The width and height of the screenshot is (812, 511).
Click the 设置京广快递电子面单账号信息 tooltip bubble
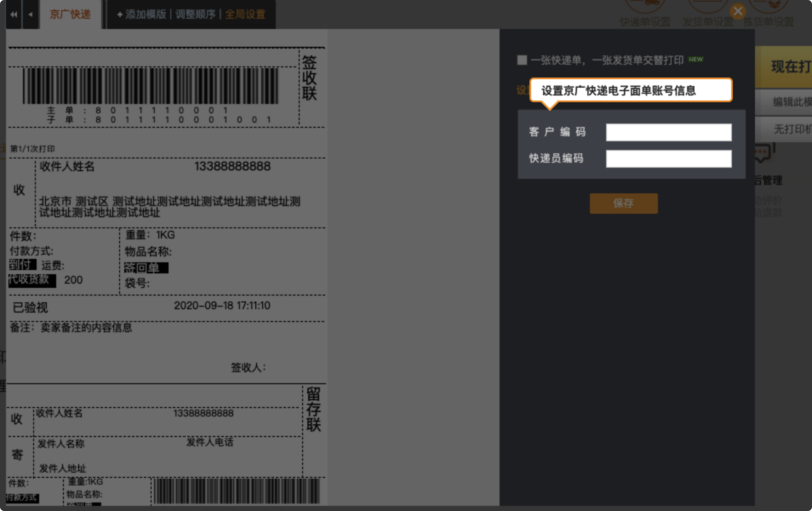(x=630, y=90)
